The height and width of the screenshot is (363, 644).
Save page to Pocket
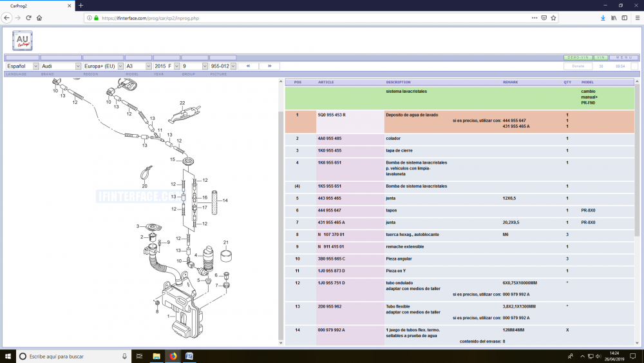pos(544,17)
